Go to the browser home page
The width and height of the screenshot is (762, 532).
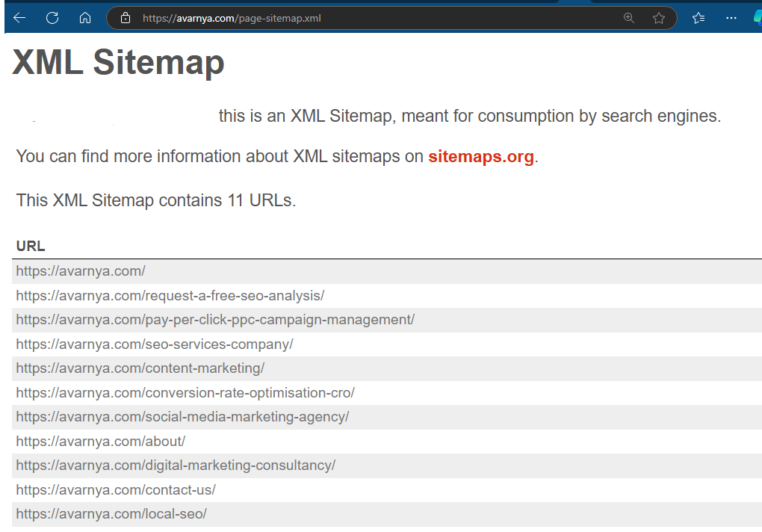85,18
